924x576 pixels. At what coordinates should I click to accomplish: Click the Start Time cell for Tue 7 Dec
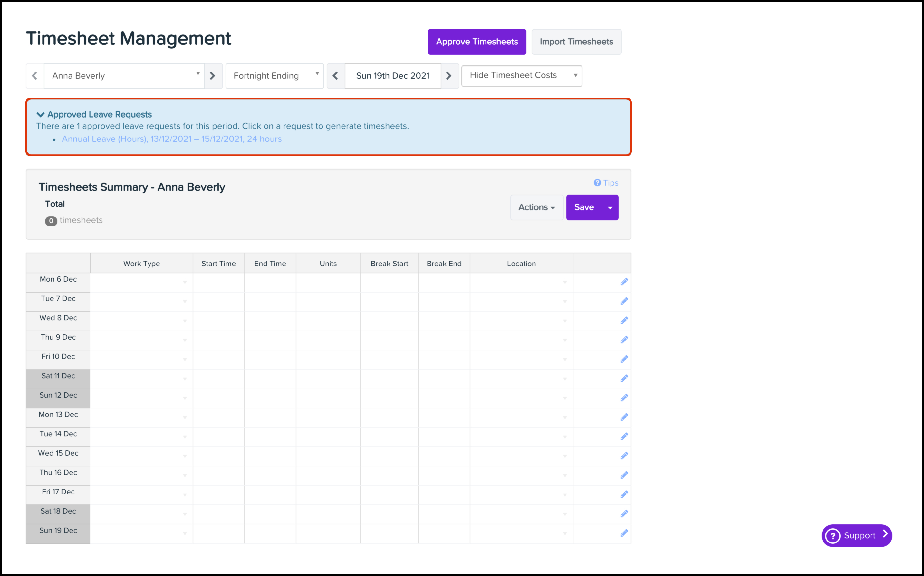tap(218, 302)
